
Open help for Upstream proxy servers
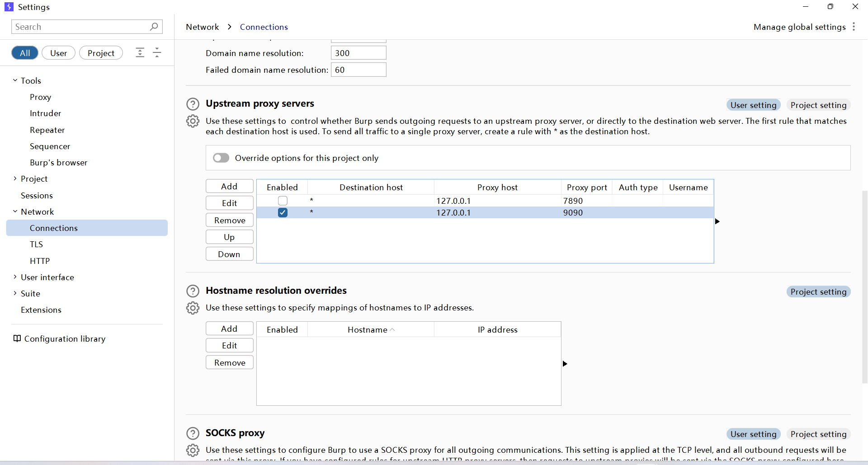[193, 104]
